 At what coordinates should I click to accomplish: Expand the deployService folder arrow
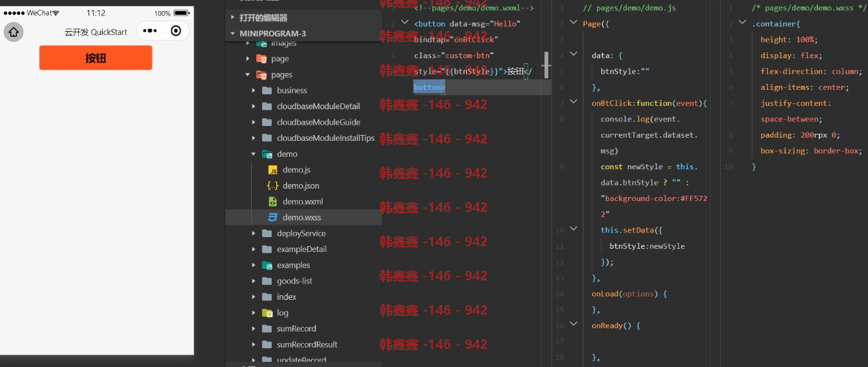[254, 233]
